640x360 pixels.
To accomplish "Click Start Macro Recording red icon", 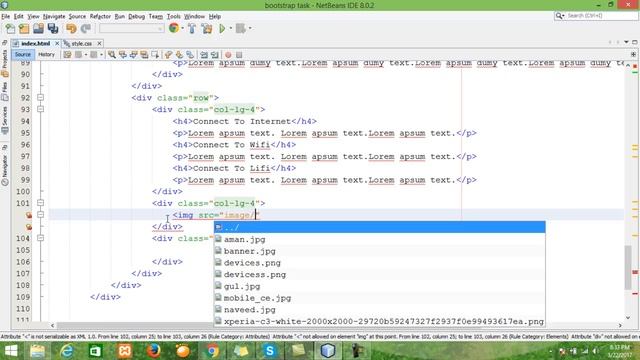I will (x=228, y=55).
